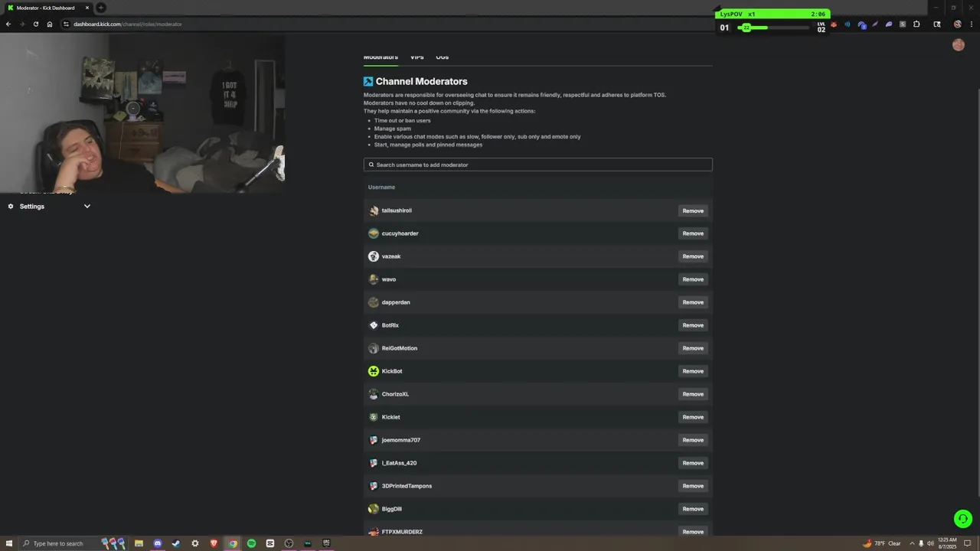Remove I_EatAss_420 as moderator
Image resolution: width=980 pixels, height=551 pixels.
(x=693, y=463)
